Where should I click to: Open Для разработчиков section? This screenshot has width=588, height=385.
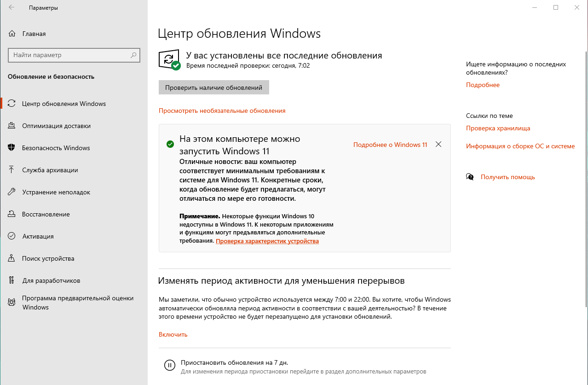tap(51, 280)
